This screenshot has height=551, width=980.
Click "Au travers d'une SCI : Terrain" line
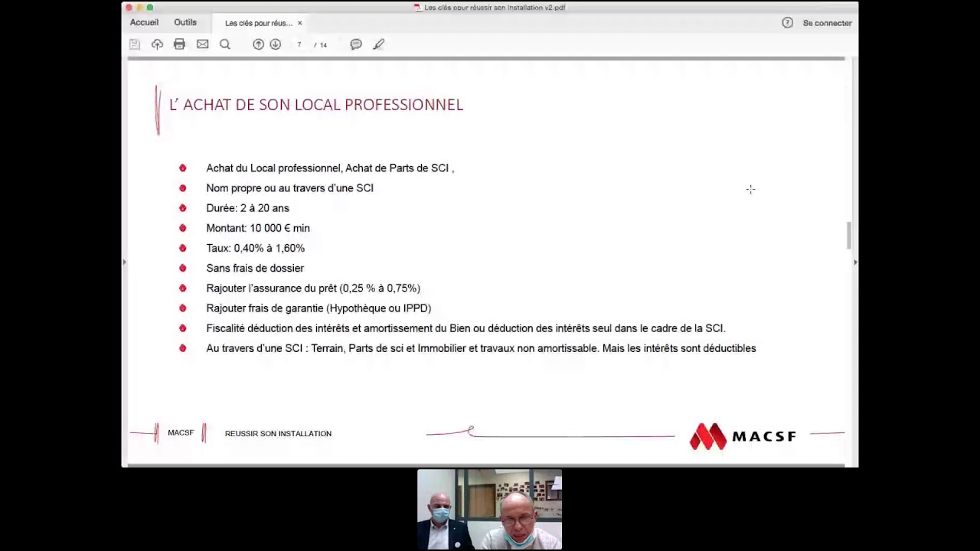click(481, 348)
